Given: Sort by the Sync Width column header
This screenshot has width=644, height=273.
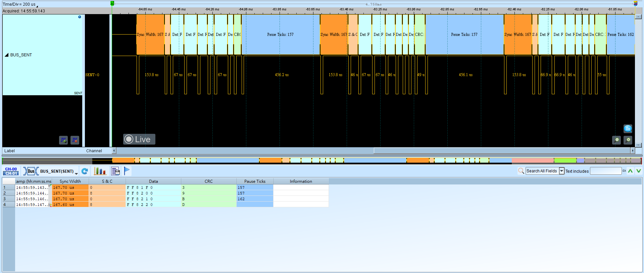Looking at the screenshot, I should (x=70, y=181).
